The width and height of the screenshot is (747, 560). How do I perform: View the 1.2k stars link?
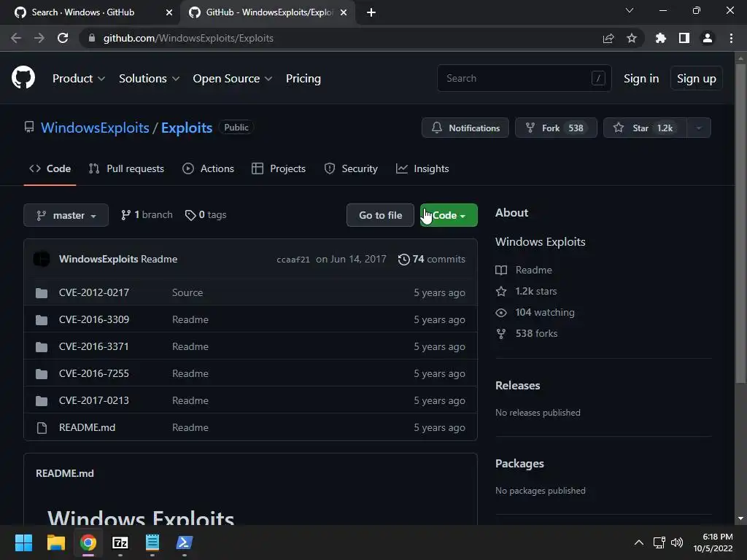point(527,291)
